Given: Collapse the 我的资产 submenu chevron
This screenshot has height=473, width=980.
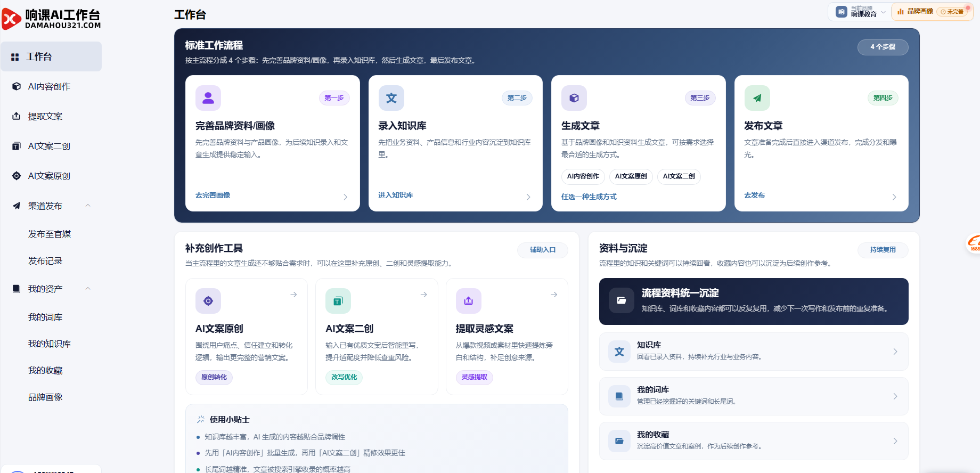Looking at the screenshot, I should 88,289.
